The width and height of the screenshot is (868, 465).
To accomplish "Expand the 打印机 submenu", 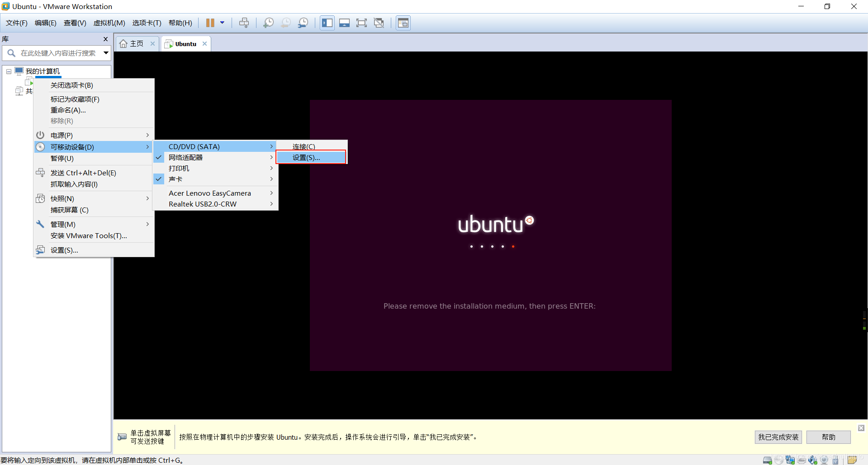I will 215,168.
